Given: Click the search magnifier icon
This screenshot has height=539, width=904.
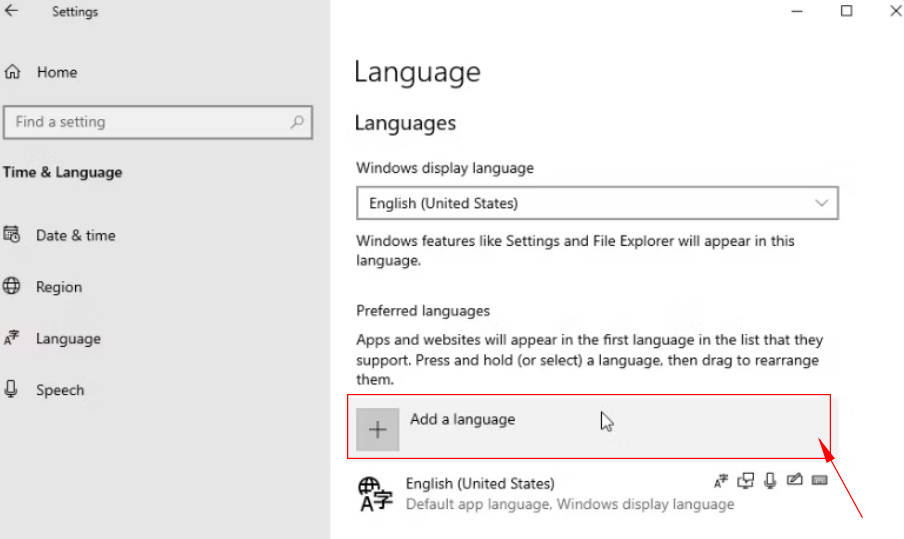Looking at the screenshot, I should coord(297,122).
